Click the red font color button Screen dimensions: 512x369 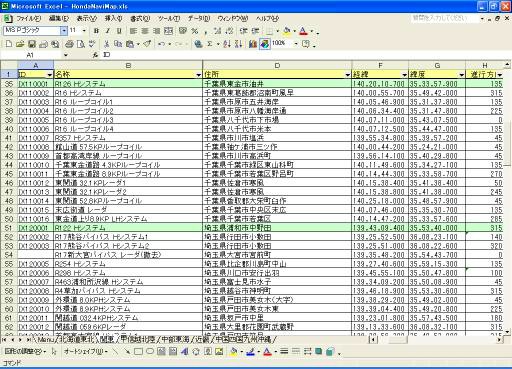pos(303,31)
